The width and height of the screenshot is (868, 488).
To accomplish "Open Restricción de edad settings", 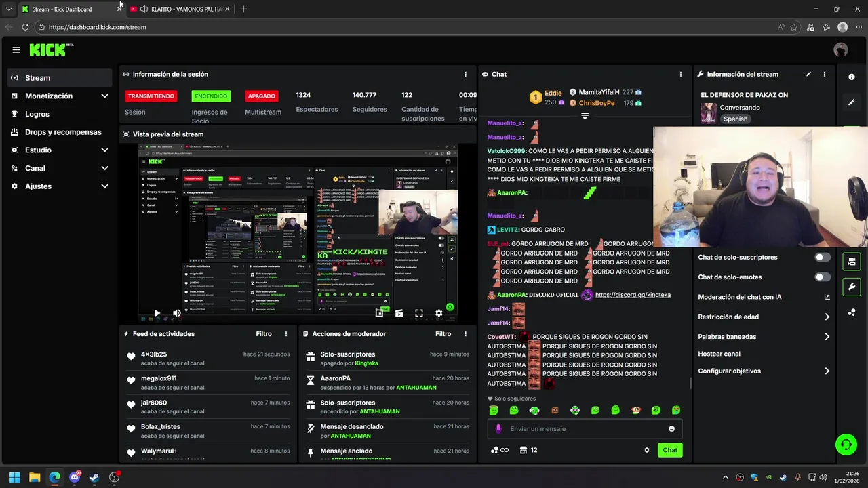I will point(764,317).
